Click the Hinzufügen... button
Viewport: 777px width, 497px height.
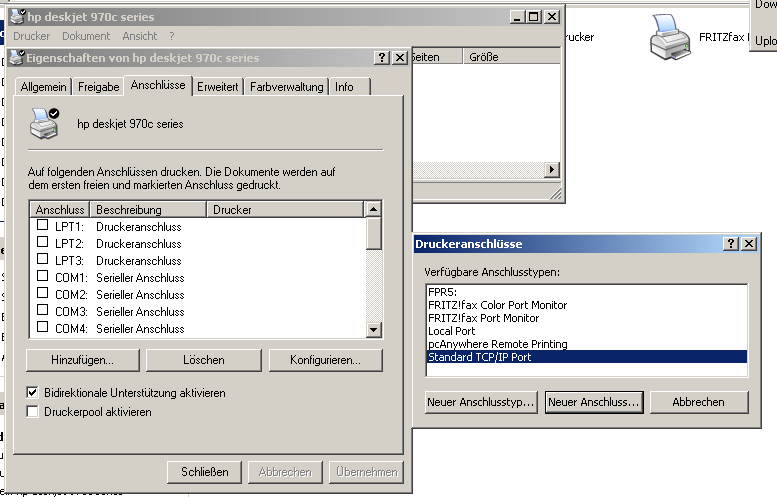[x=83, y=360]
